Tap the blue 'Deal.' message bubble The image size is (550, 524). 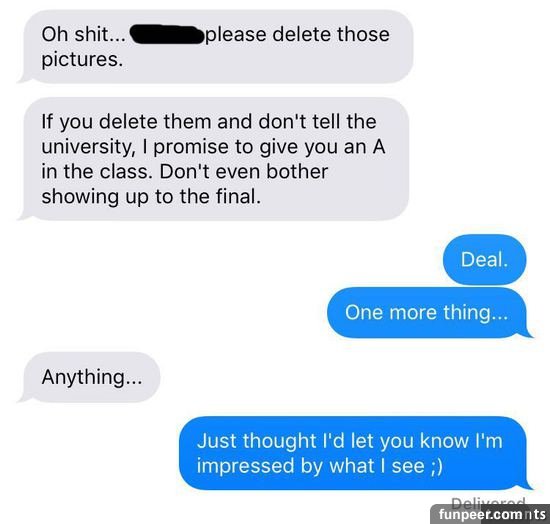(x=484, y=260)
